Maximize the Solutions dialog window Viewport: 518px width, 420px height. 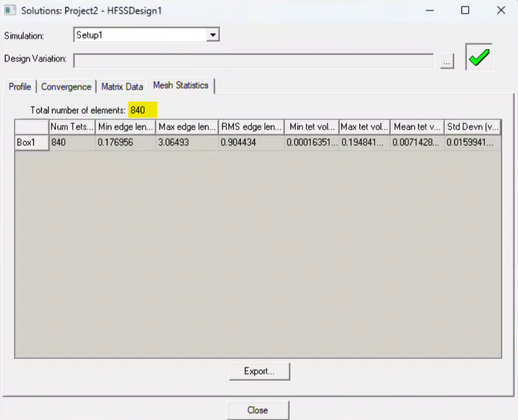click(x=465, y=11)
